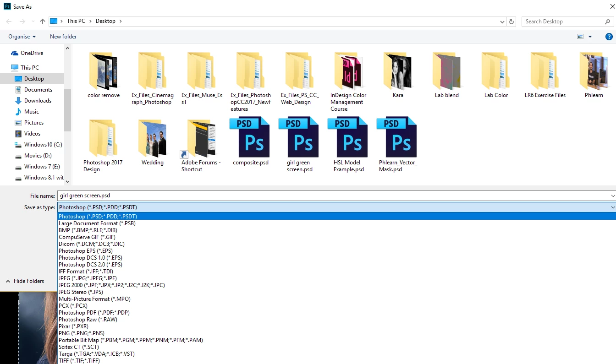Click the File name text field
This screenshot has width=616, height=364.
coord(334,196)
